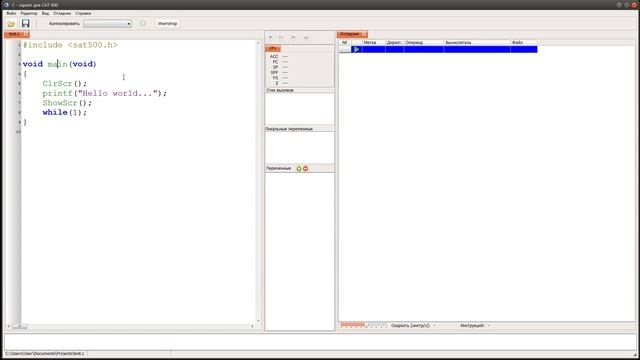Click the editor vertical scrollbar down arrow
The height and width of the screenshot is (360, 640).
coord(258,321)
